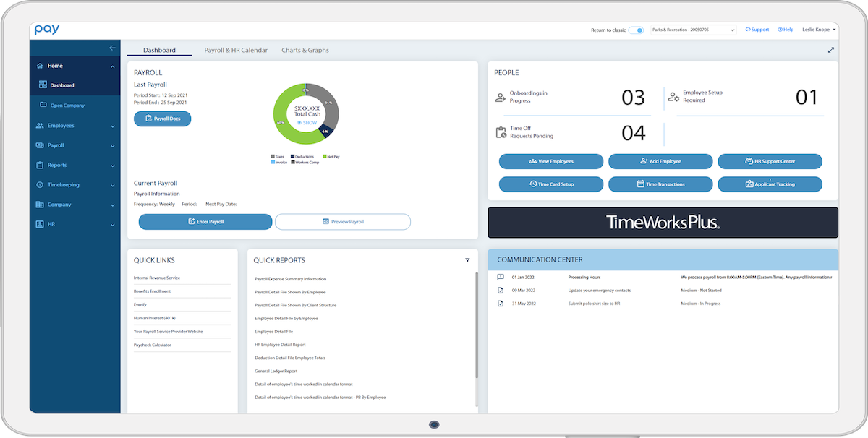This screenshot has height=438, width=868.
Task: Collapse the sidebar with the back arrow
Action: [x=112, y=48]
